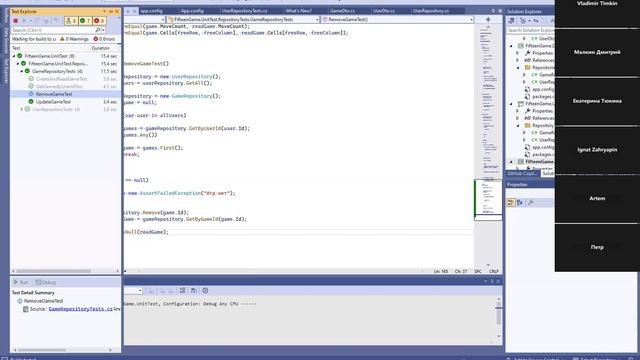Collapse the FifteenGame.UnitTest.Repos... namespace node
This screenshot has width=640, height=360.
click(x=18, y=64)
